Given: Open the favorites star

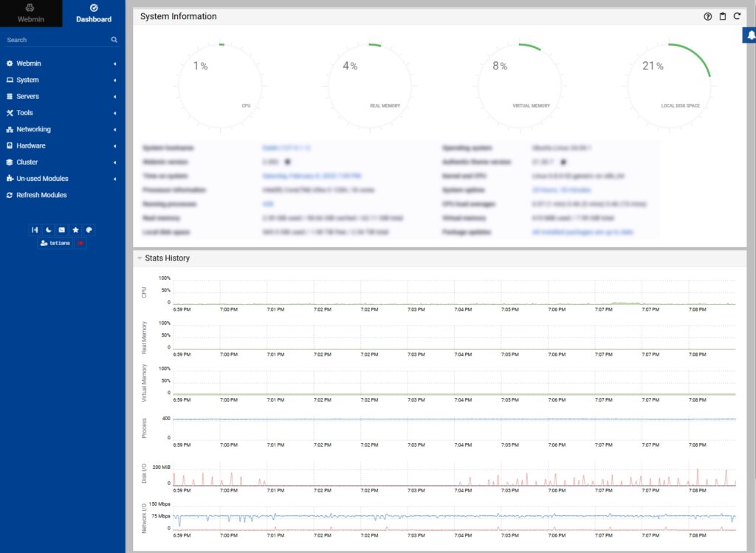Looking at the screenshot, I should tap(75, 230).
